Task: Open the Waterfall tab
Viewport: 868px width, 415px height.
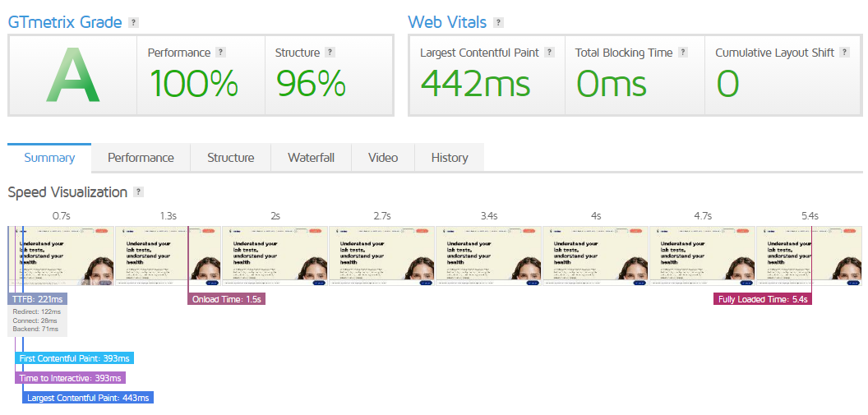Action: [311, 158]
